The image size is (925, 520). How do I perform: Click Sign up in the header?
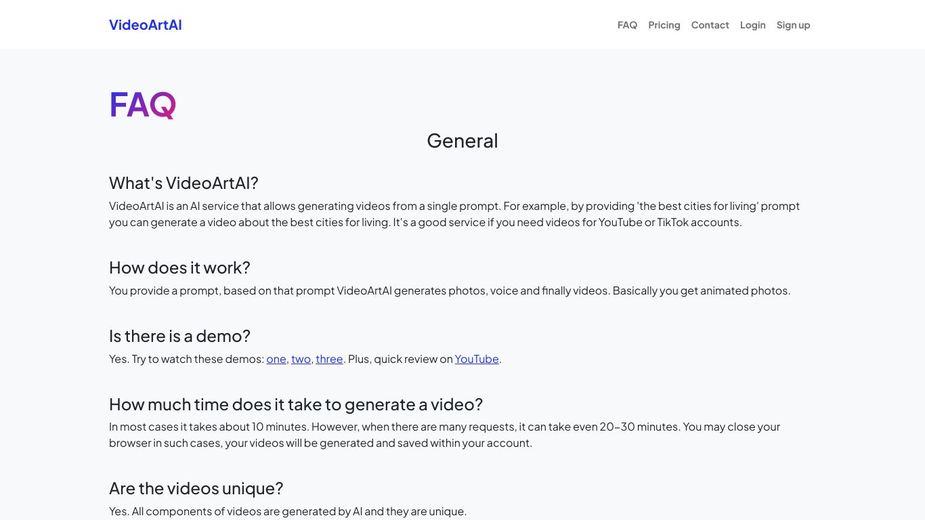[793, 25]
